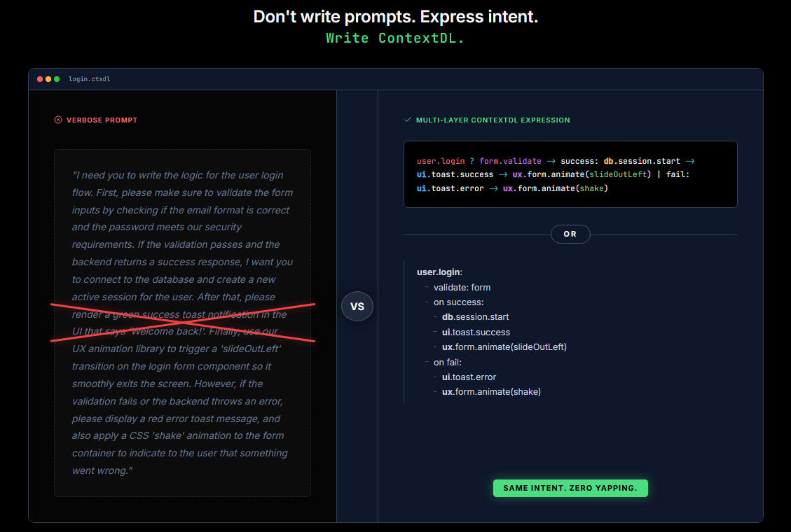
Task: Click the Don't write prompts headline
Action: point(395,17)
